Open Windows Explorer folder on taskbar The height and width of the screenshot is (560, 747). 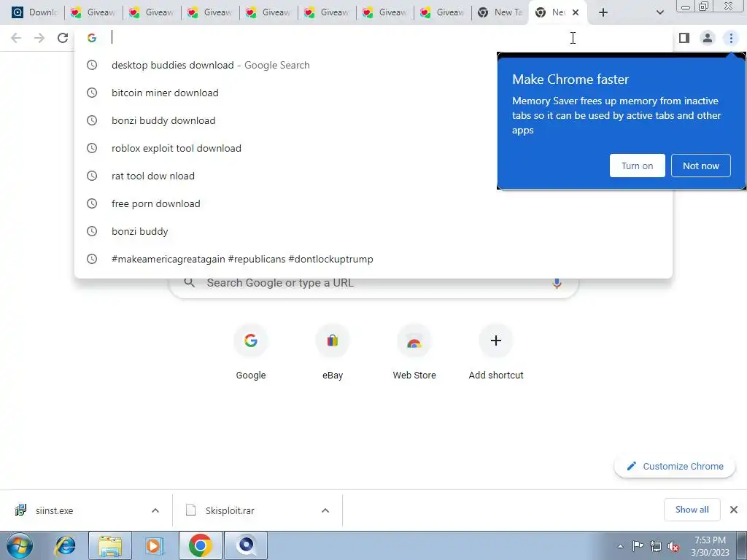tap(110, 545)
